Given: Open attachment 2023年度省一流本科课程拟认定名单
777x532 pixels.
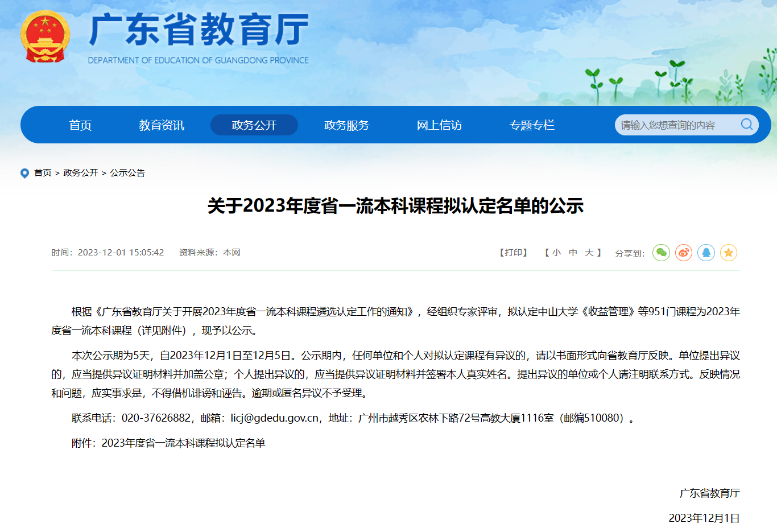Looking at the screenshot, I should coord(183,443).
